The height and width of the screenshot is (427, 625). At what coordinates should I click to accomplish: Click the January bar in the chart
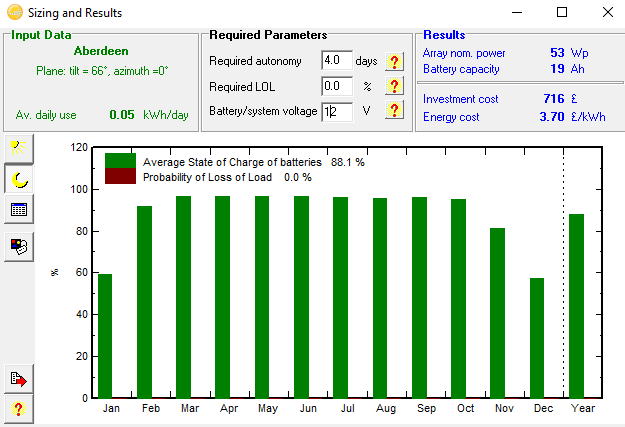click(x=105, y=335)
